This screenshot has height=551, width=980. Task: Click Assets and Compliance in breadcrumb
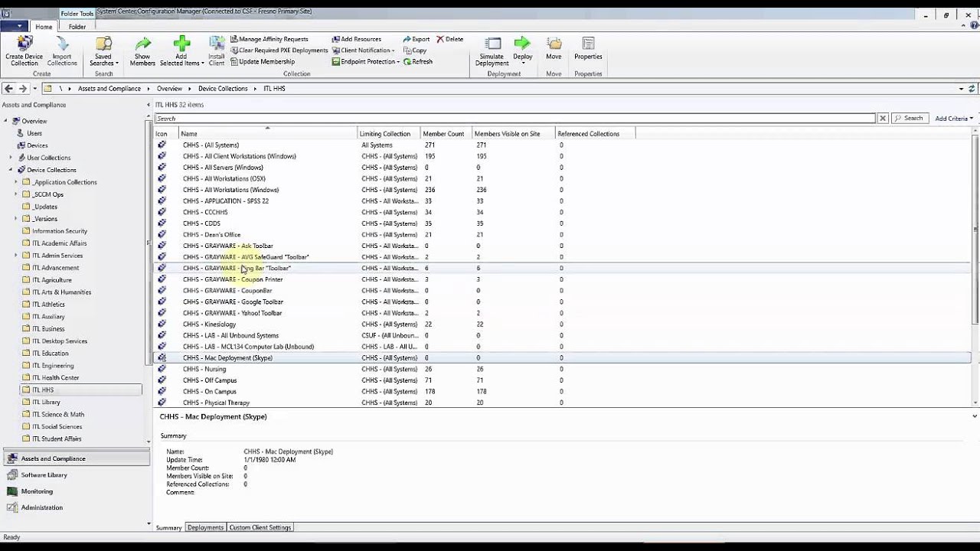coord(109,89)
